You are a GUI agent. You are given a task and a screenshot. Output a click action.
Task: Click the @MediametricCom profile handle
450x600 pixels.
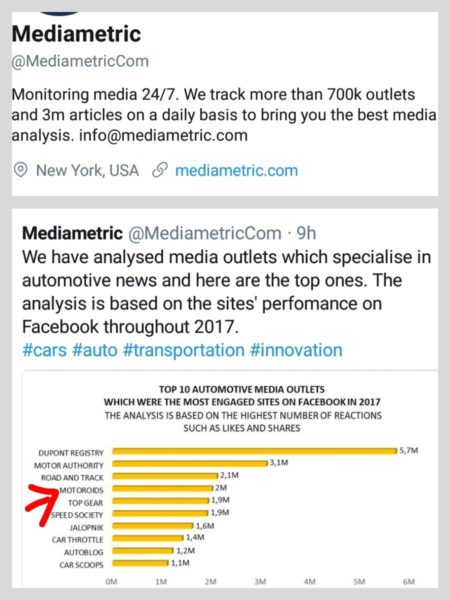point(80,61)
